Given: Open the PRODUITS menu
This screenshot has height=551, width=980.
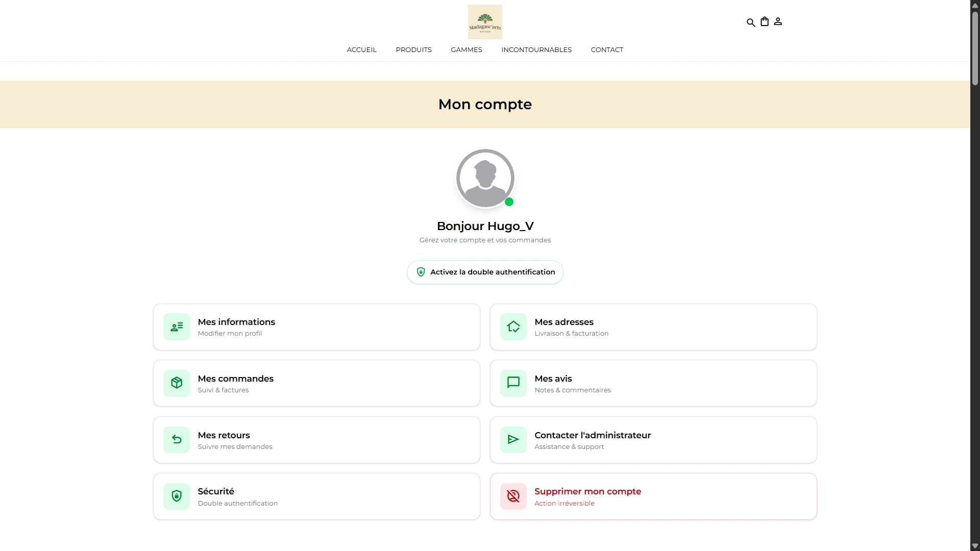Looking at the screenshot, I should pos(414,49).
